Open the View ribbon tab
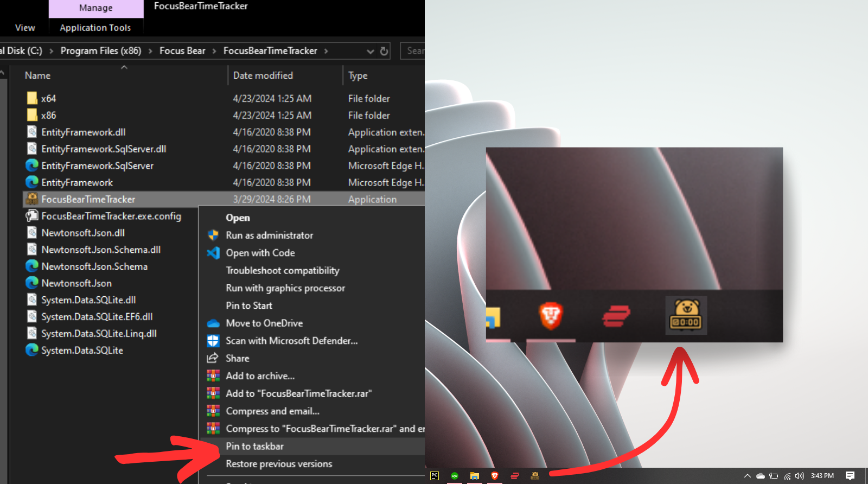Image resolution: width=868 pixels, height=484 pixels. click(x=25, y=28)
